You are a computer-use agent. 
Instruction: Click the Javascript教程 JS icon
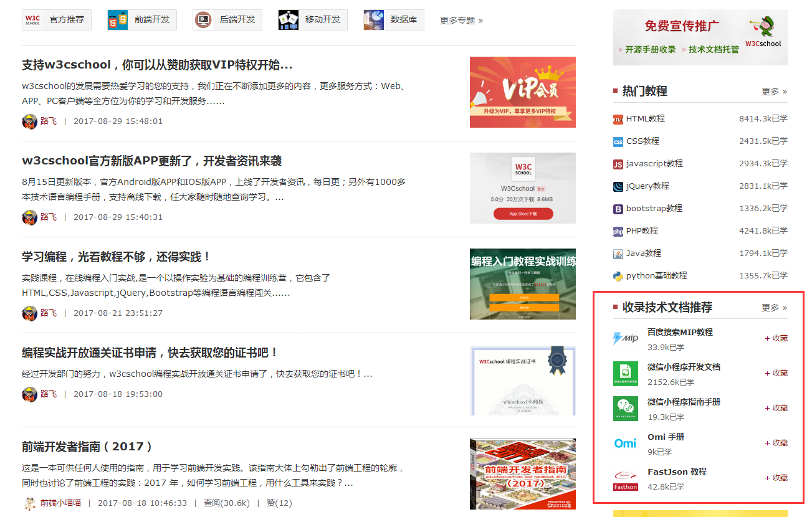point(618,163)
